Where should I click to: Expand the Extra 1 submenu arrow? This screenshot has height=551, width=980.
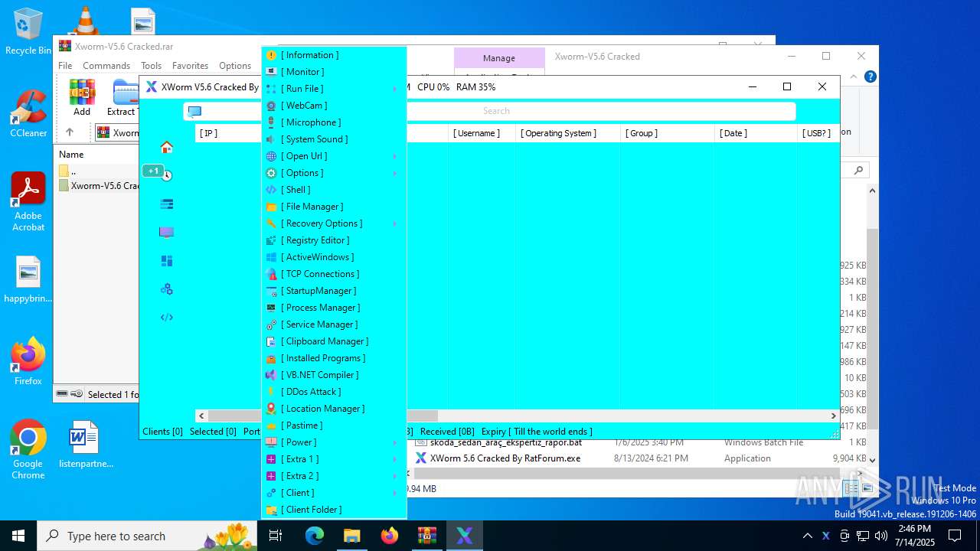395,459
